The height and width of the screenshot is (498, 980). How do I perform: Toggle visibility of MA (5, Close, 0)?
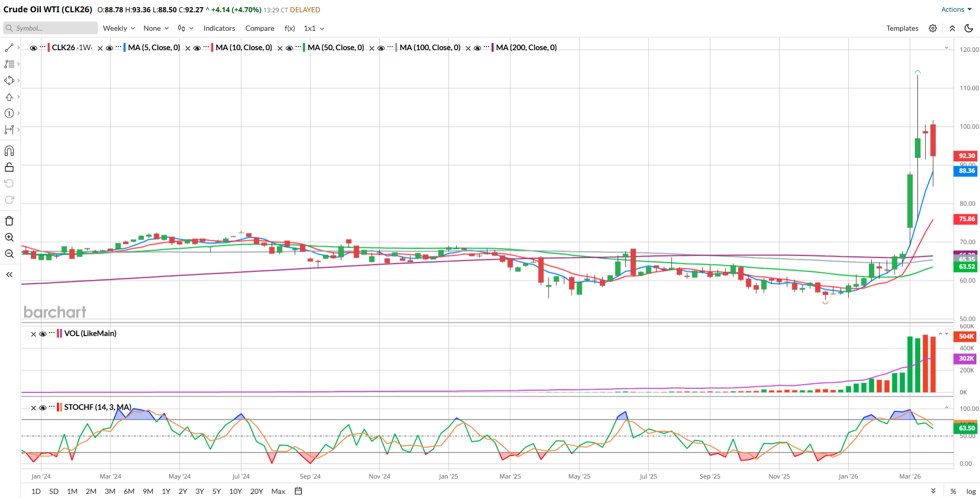pos(109,48)
